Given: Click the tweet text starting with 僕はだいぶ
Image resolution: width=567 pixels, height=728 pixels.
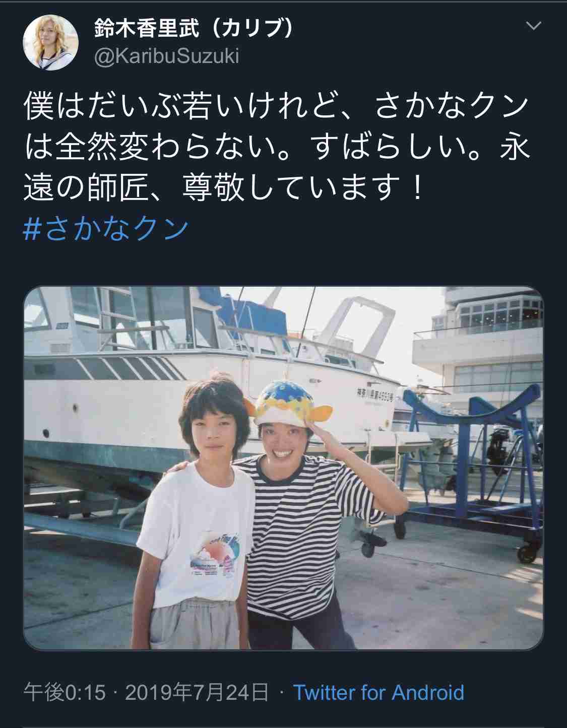Looking at the screenshot, I should click(x=276, y=148).
